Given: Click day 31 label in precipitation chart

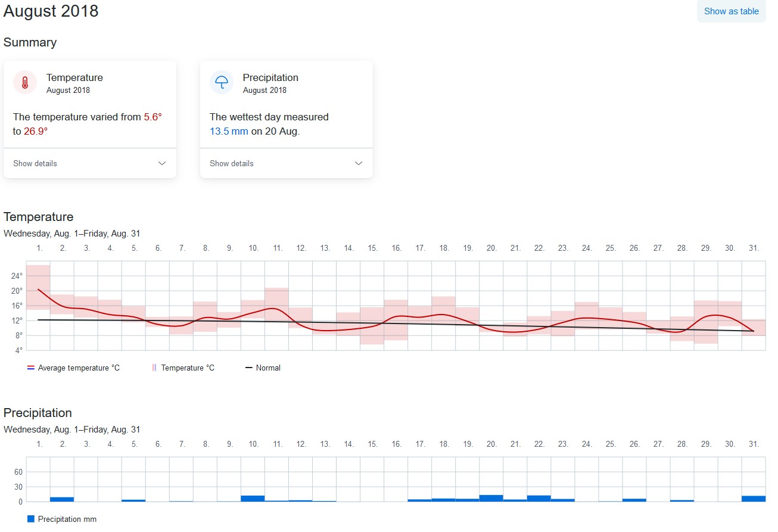Looking at the screenshot, I should [x=754, y=444].
